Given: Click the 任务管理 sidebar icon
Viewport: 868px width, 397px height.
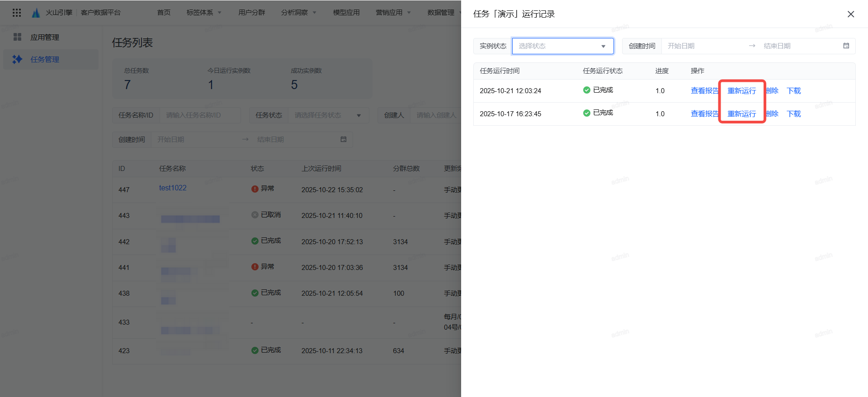Looking at the screenshot, I should tap(18, 59).
